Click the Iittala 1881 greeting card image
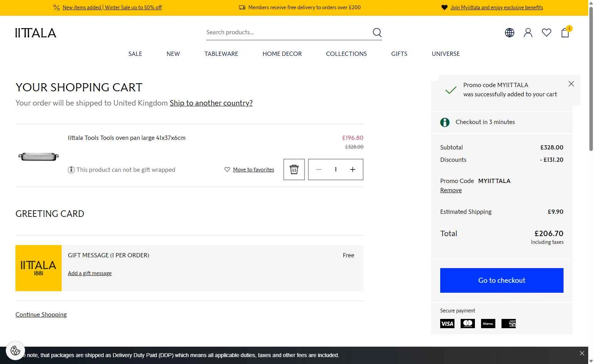Viewport: 594px width, 364px height. click(39, 268)
